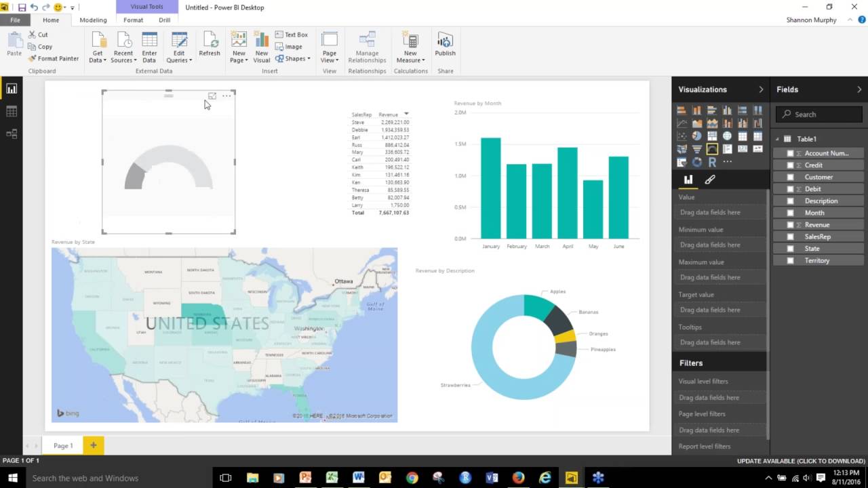The width and height of the screenshot is (868, 488).
Task: Collapse the Visualizations pane chevron
Action: (x=761, y=89)
